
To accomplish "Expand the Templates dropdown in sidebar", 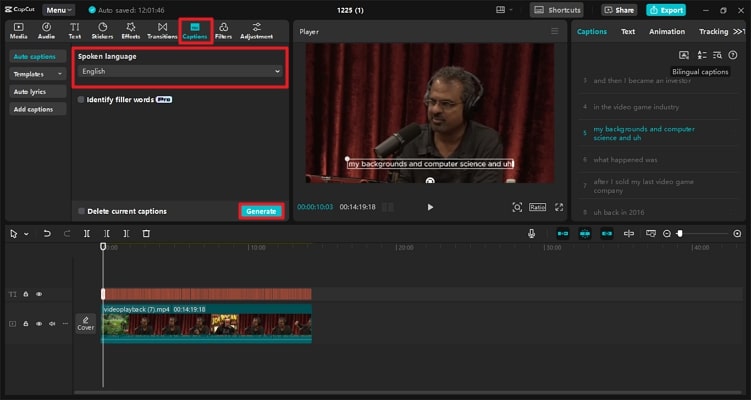I will [37, 74].
